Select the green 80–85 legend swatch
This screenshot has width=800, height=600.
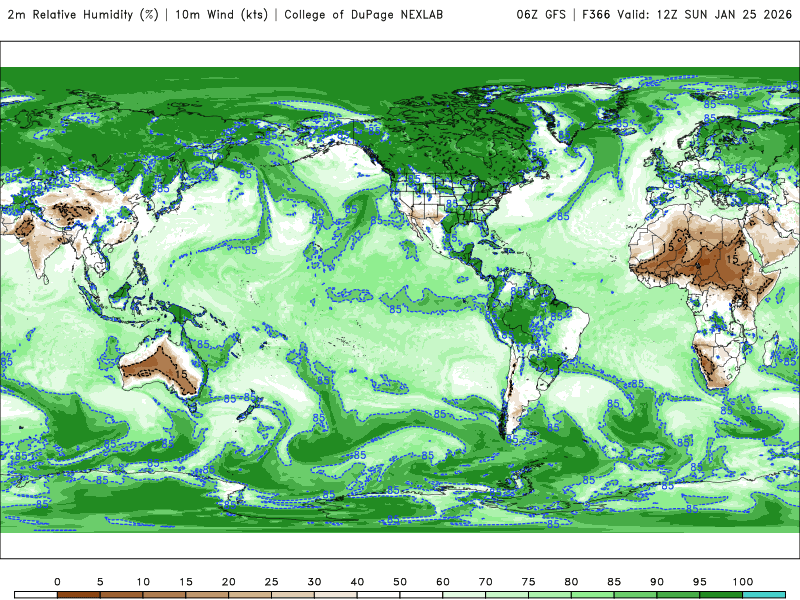[593, 595]
